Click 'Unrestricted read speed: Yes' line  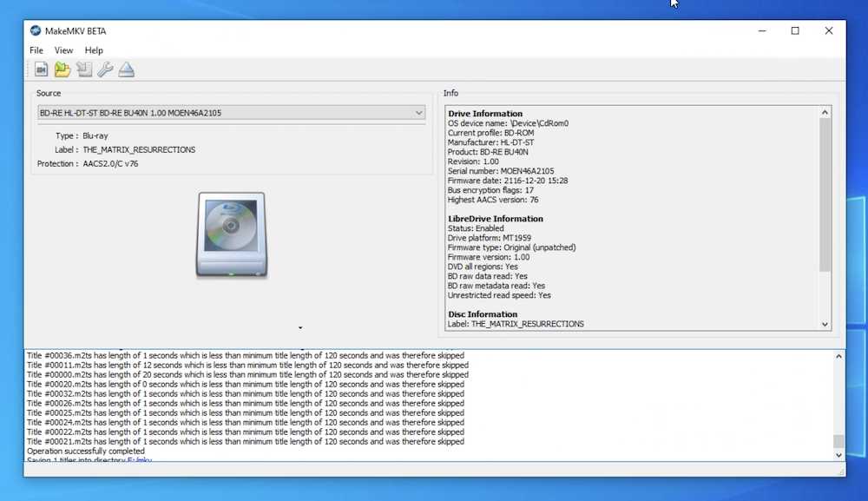499,295
